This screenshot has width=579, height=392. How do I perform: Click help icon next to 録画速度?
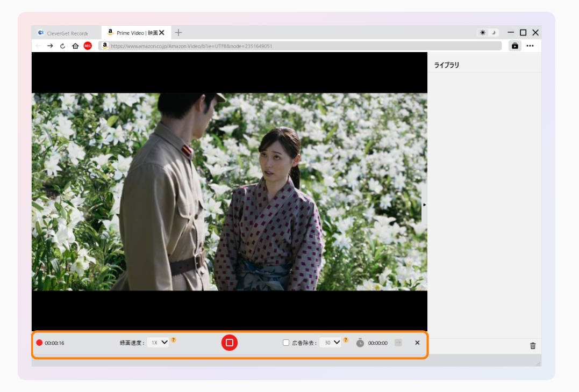(x=174, y=340)
